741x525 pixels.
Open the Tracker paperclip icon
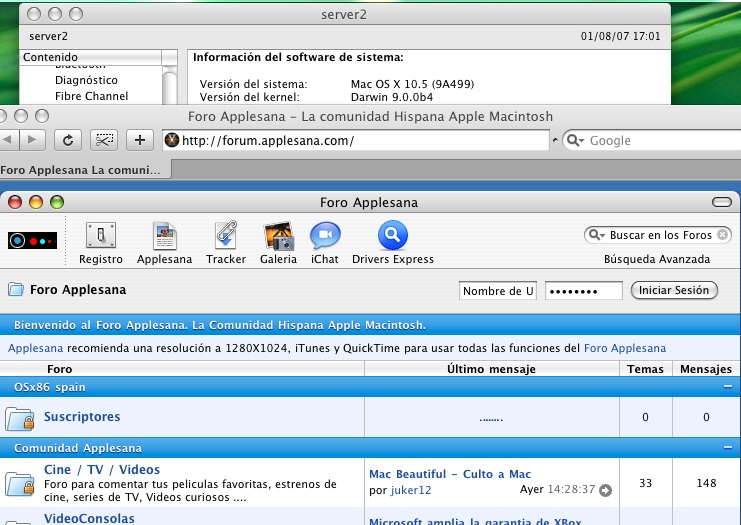pyautogui.click(x=226, y=235)
